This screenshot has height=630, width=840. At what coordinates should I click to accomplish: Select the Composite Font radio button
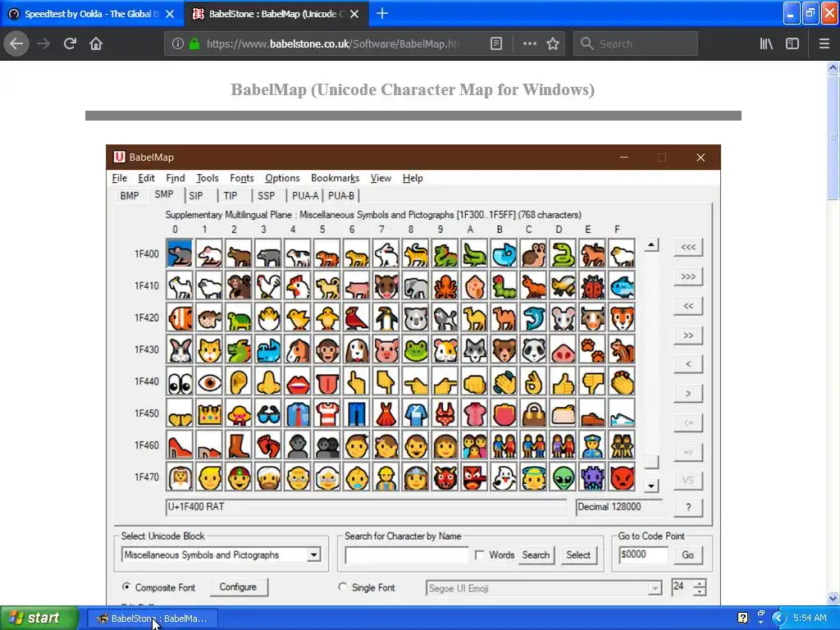tap(126, 587)
